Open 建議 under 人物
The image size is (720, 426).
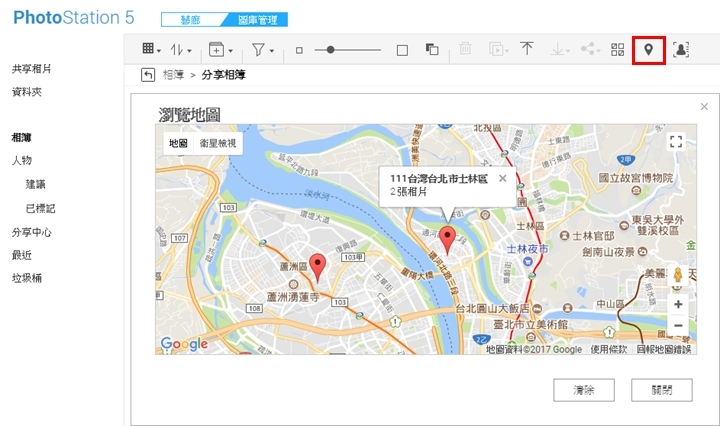pyautogui.click(x=35, y=185)
